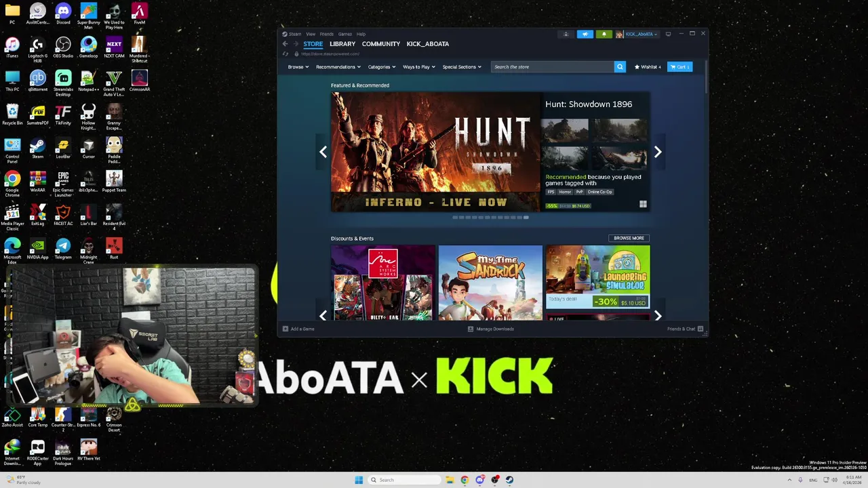
Task: Open the Rust game shortcut
Action: [114, 248]
